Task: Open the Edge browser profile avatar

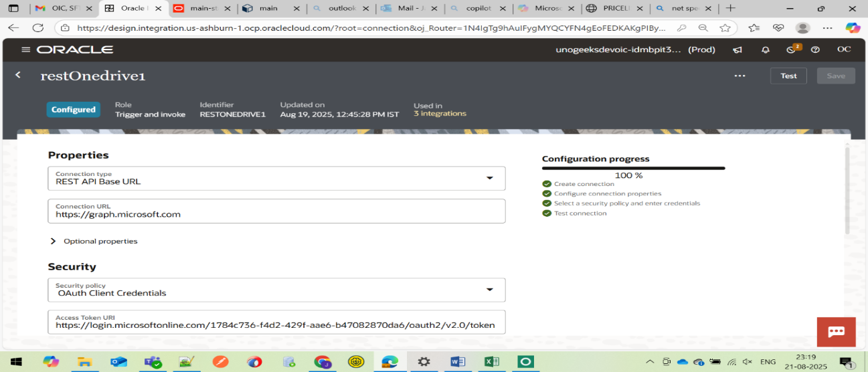Action: [x=802, y=28]
